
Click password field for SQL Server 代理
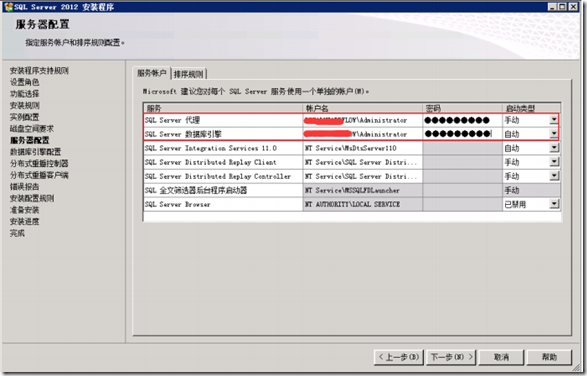(462, 120)
